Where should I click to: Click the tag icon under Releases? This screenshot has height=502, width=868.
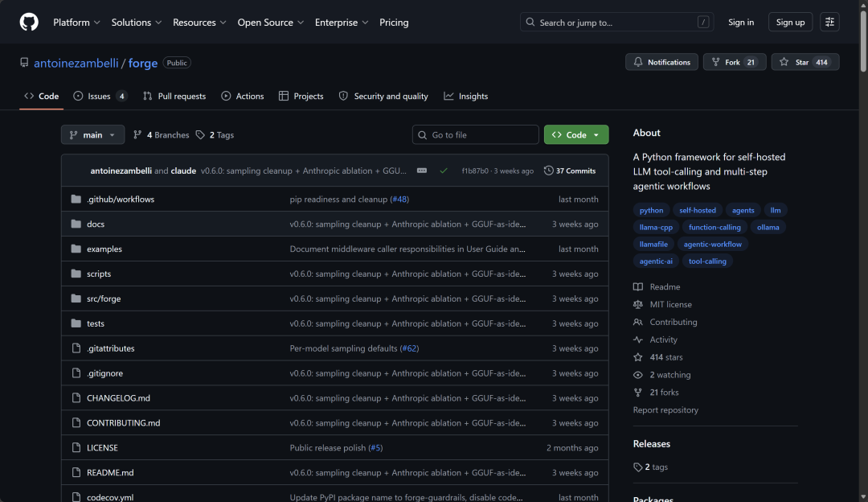coord(637,467)
